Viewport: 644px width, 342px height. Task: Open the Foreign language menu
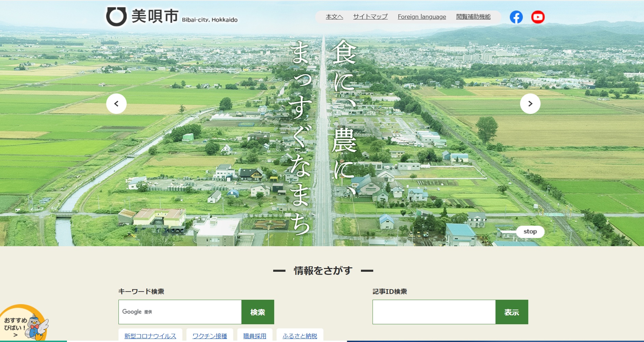pos(422,16)
